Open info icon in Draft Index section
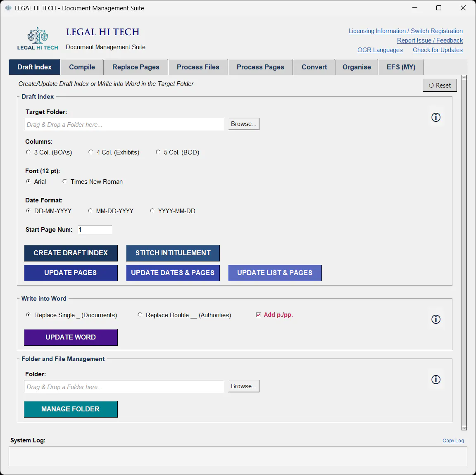 pos(436,117)
